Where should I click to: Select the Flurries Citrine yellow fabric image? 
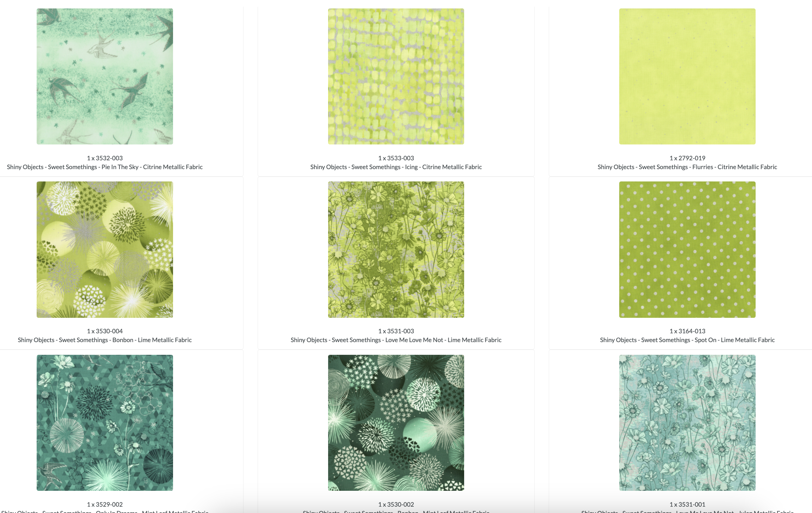tap(687, 76)
